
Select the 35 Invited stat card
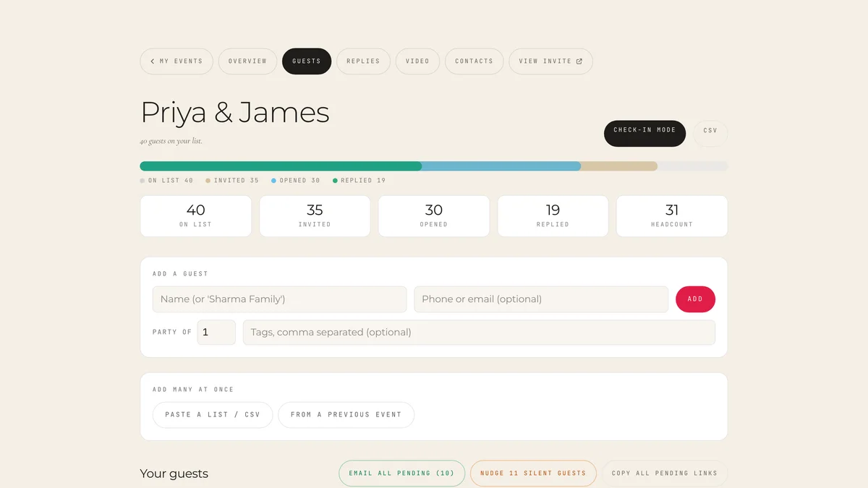coord(315,216)
